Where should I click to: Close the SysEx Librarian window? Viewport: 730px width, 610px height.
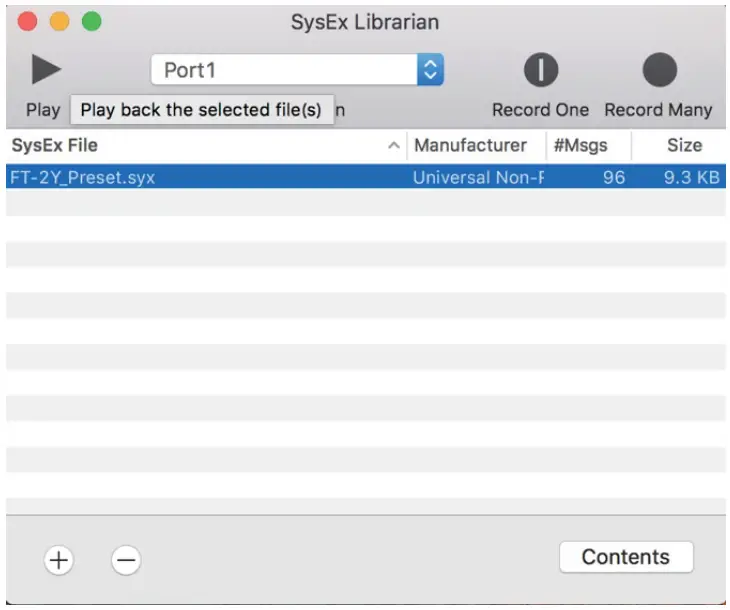(x=28, y=21)
